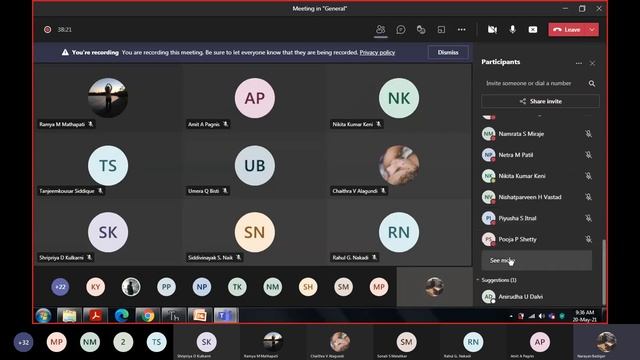Select participant Pooja P Shetty

coord(537,239)
